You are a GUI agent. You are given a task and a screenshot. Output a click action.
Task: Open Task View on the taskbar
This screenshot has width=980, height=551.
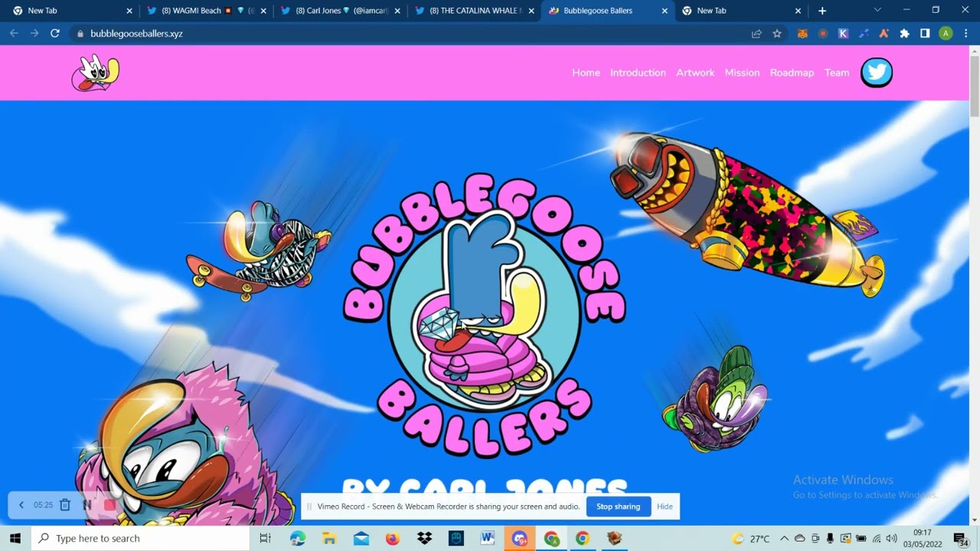(x=265, y=538)
